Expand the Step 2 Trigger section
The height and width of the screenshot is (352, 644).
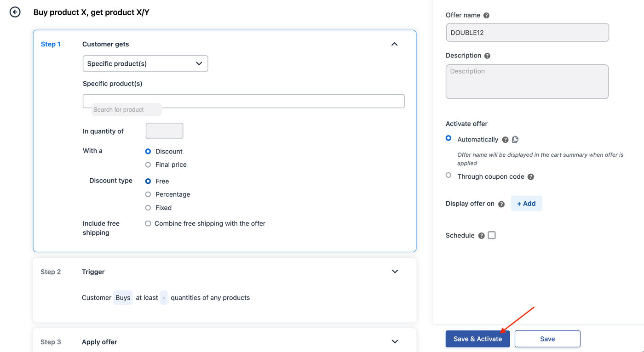(x=395, y=272)
